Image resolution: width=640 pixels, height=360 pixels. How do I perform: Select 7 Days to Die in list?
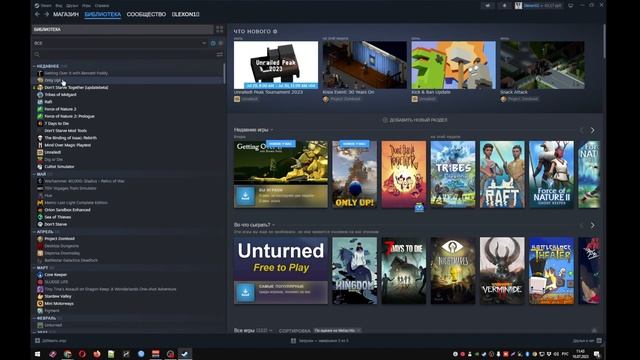(x=56, y=124)
